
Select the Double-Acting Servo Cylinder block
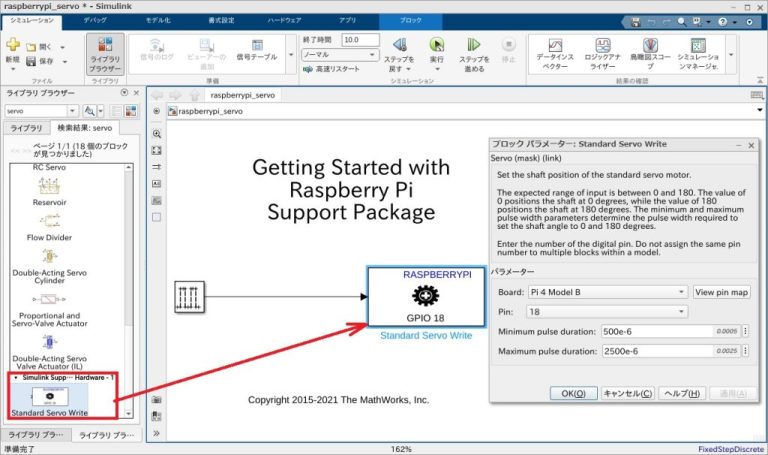pos(49,267)
